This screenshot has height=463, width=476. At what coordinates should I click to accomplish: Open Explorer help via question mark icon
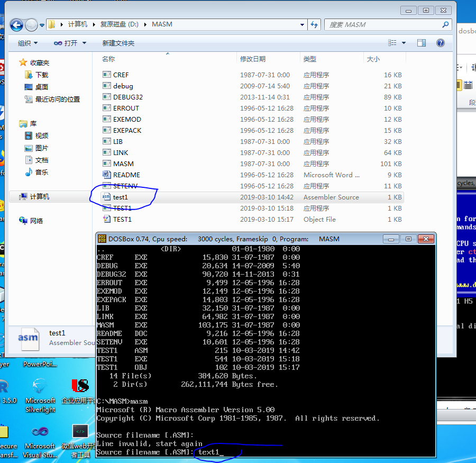[x=441, y=43]
